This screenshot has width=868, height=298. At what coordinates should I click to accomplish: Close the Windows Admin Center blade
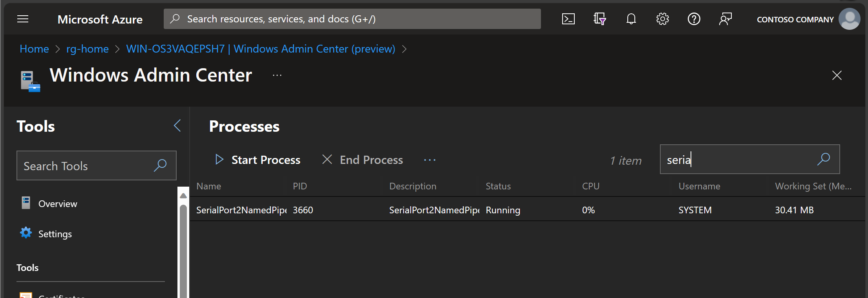pyautogui.click(x=837, y=75)
